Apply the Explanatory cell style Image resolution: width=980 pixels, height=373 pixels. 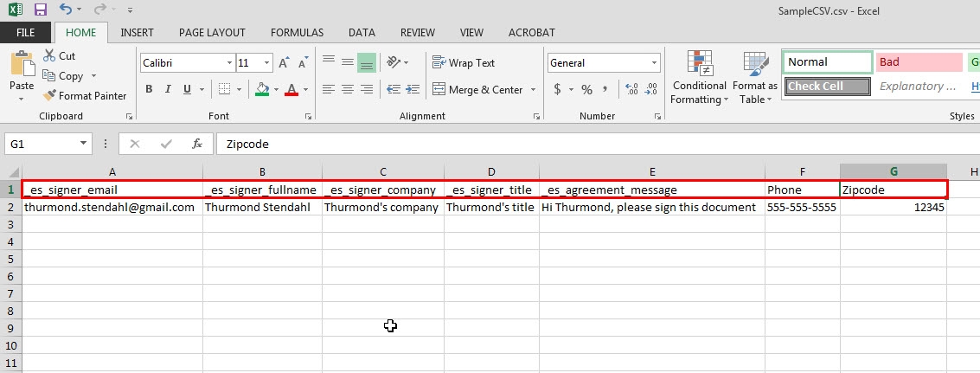tap(919, 87)
